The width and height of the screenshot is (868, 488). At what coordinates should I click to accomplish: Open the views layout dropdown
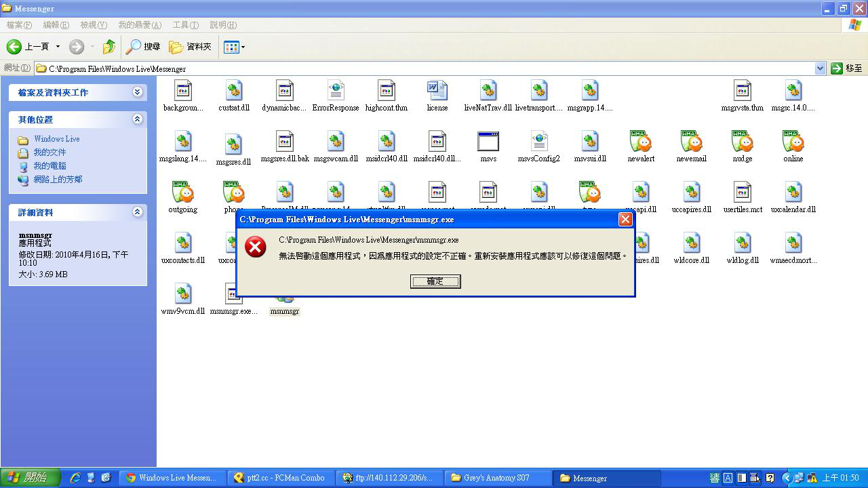[235, 47]
